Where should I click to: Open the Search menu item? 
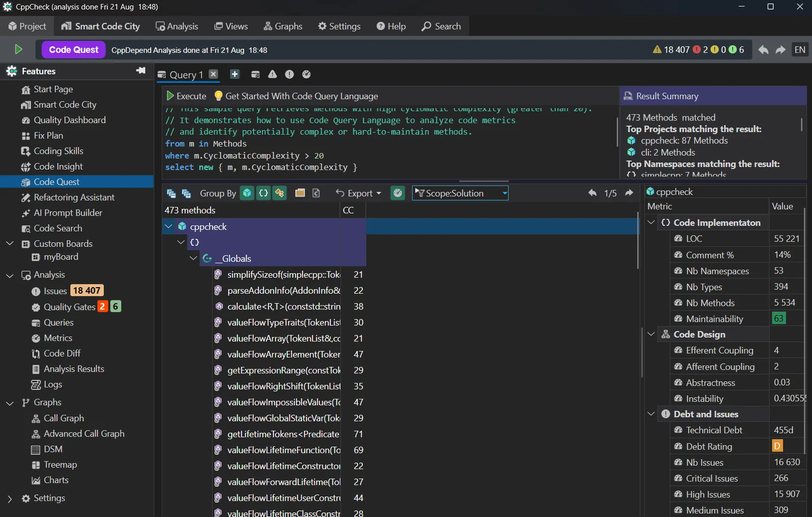(441, 26)
